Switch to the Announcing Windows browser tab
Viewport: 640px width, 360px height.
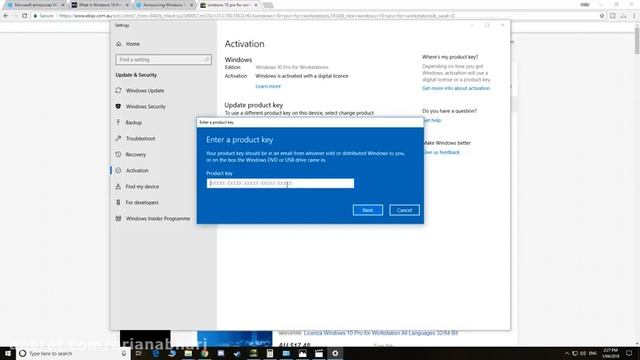click(163, 5)
